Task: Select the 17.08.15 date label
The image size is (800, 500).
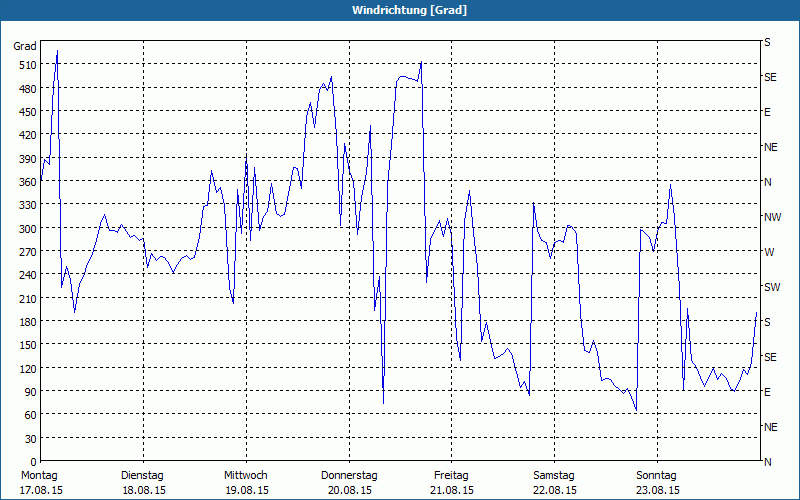Action: click(41, 491)
